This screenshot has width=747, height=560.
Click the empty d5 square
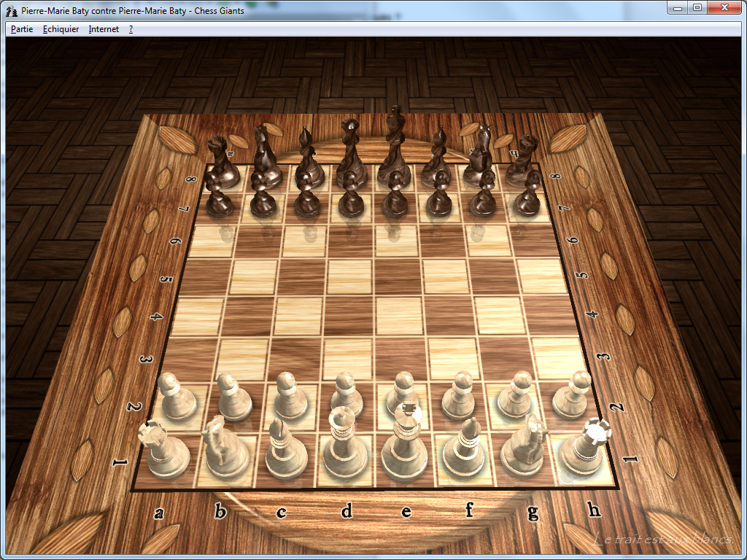click(351, 276)
